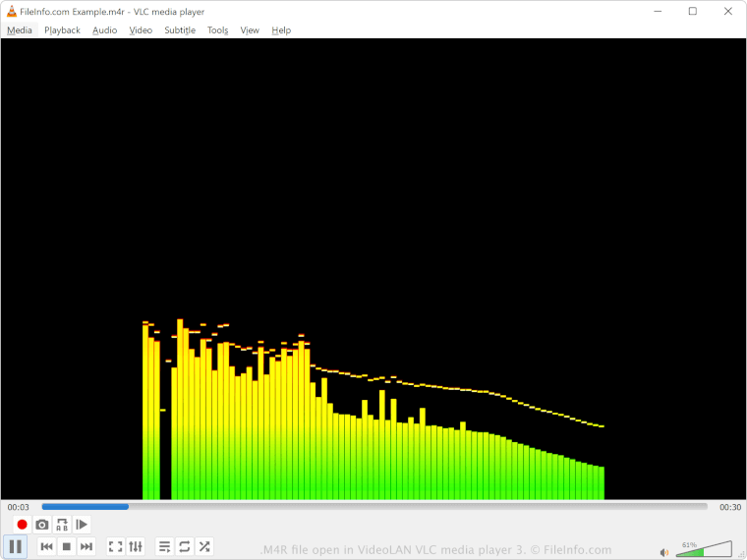
Task: Mute audio using the speaker icon
Action: (664, 551)
